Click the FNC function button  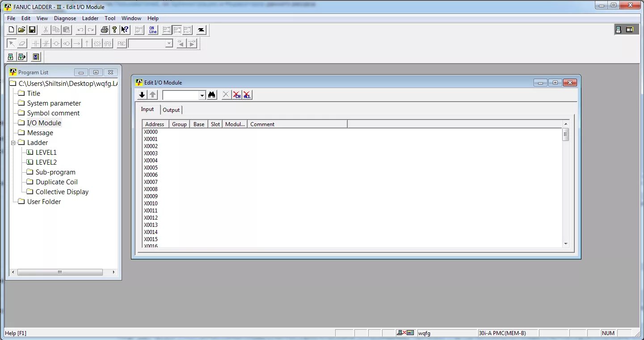[122, 43]
